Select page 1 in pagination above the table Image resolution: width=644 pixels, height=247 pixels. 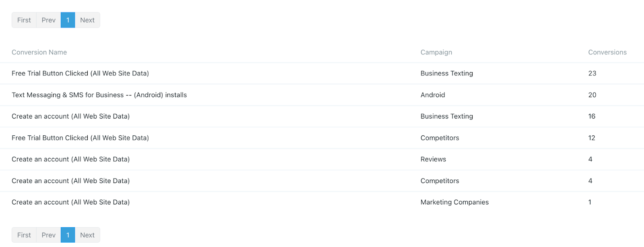coord(68,20)
